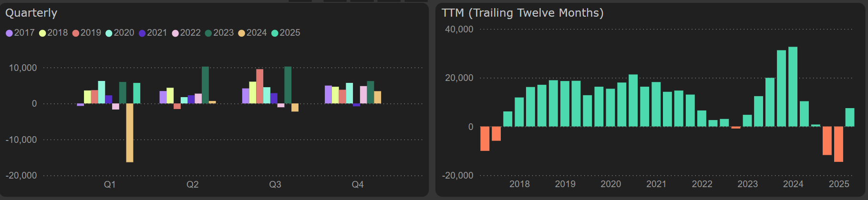The width and height of the screenshot is (868, 200).
Task: Select the purple 2017 bar in Q4
Action: pyautogui.click(x=328, y=94)
